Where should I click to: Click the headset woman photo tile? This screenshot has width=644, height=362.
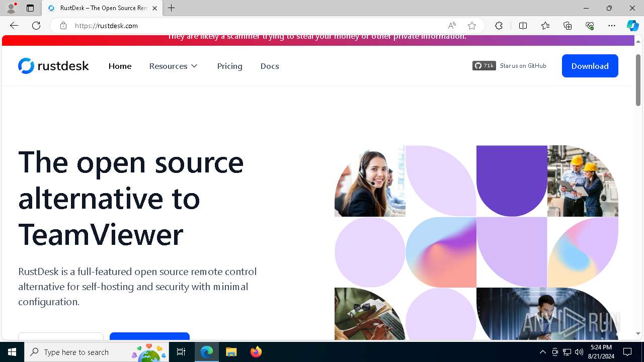pyautogui.click(x=370, y=181)
